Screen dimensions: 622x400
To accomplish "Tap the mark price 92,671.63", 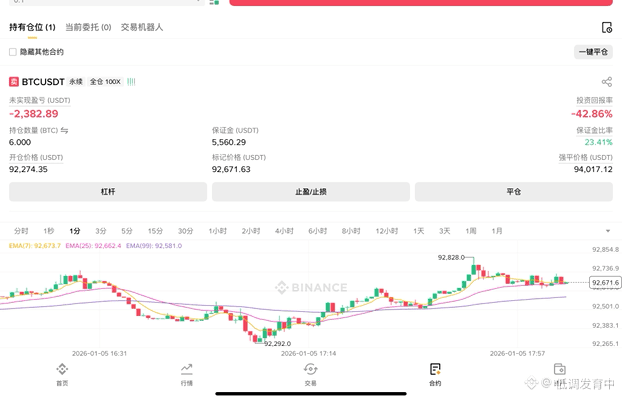I will click(231, 169).
